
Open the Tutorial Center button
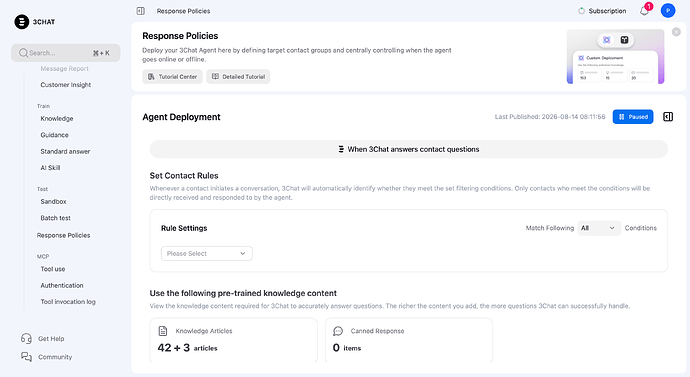pos(172,77)
